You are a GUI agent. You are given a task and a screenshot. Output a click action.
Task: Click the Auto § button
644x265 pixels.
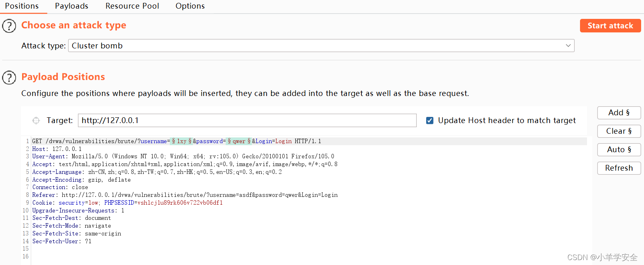[x=619, y=149]
